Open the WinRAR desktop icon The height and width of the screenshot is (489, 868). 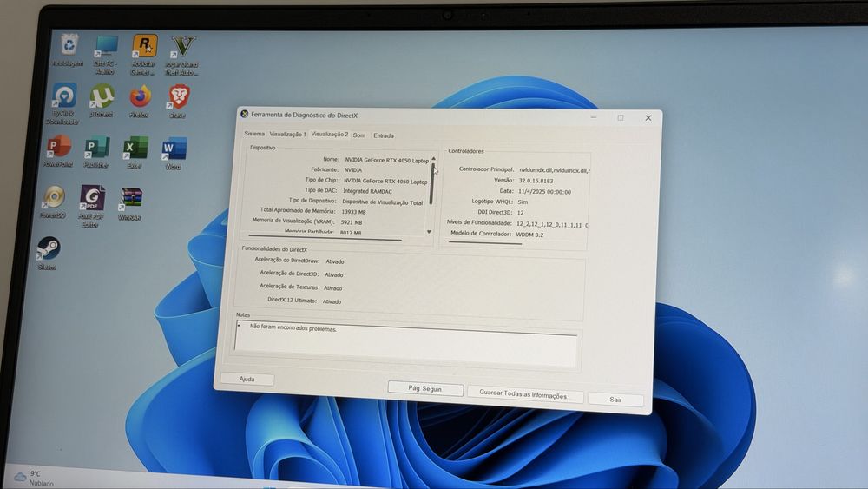[x=130, y=204]
